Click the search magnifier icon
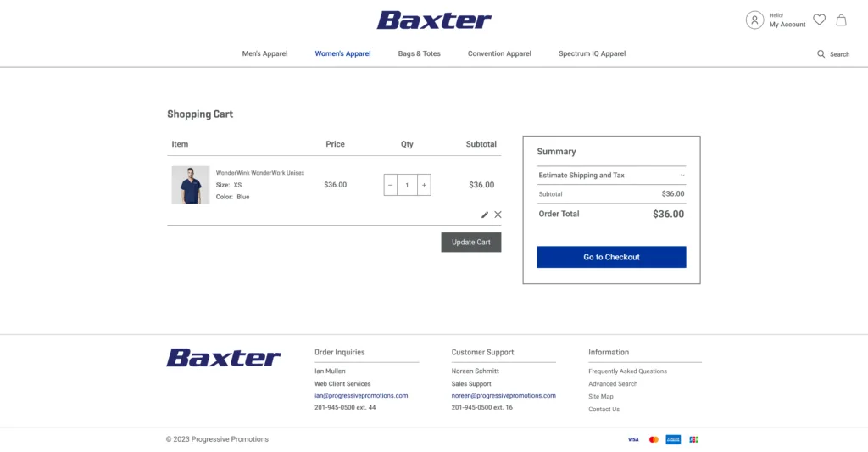Image resolution: width=868 pixels, height=452 pixels. point(821,53)
